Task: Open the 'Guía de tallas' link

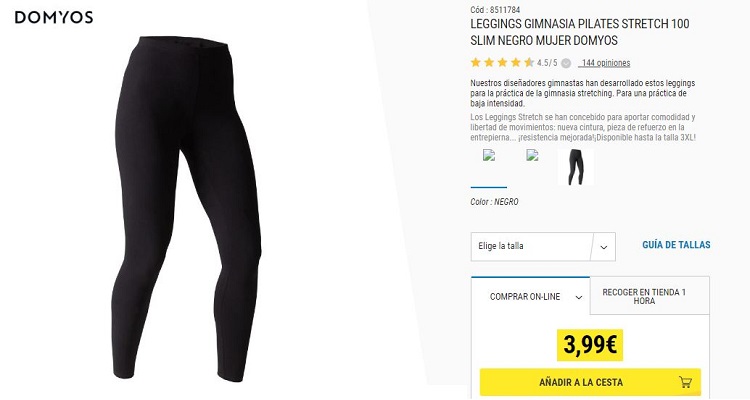Action: point(676,244)
